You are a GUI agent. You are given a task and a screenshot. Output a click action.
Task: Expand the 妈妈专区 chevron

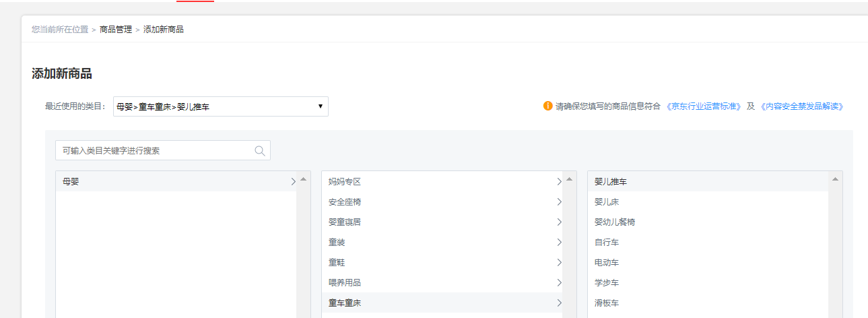(x=559, y=181)
